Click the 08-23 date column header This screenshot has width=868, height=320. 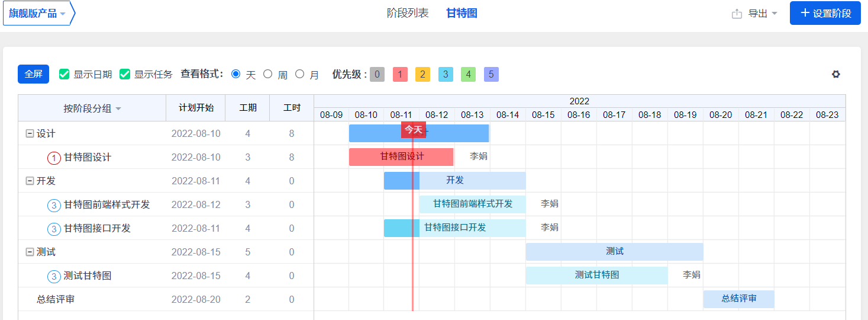(827, 115)
